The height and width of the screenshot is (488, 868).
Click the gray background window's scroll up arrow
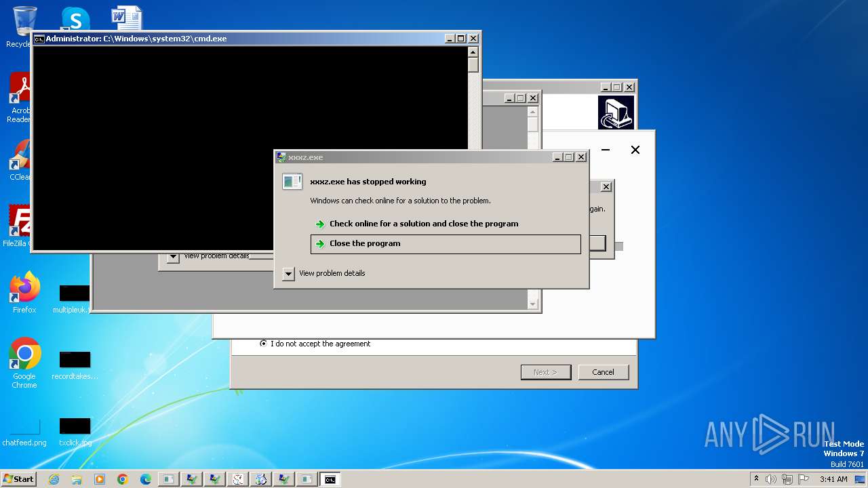tap(533, 112)
